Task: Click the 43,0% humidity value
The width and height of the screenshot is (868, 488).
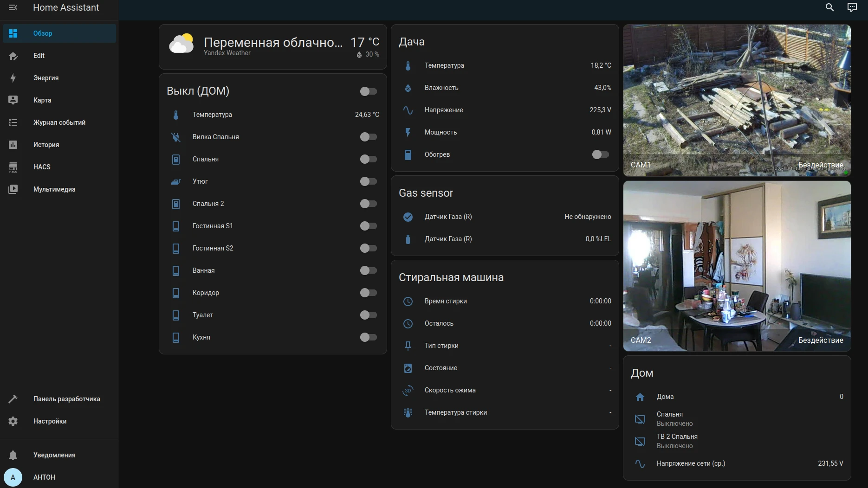Action: (x=602, y=88)
